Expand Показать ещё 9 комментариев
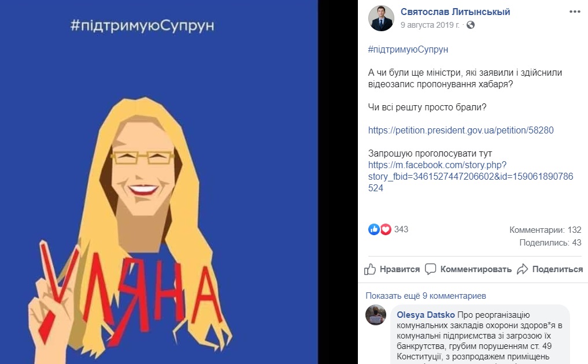 click(x=426, y=296)
